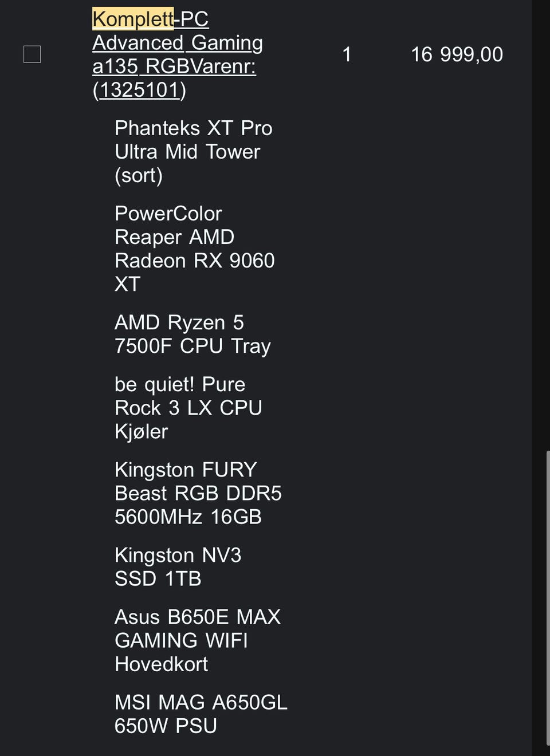Select the PowerColor Reaper Radeon RX 9060 XT line
Screen dimensions: 550x756
point(194,249)
